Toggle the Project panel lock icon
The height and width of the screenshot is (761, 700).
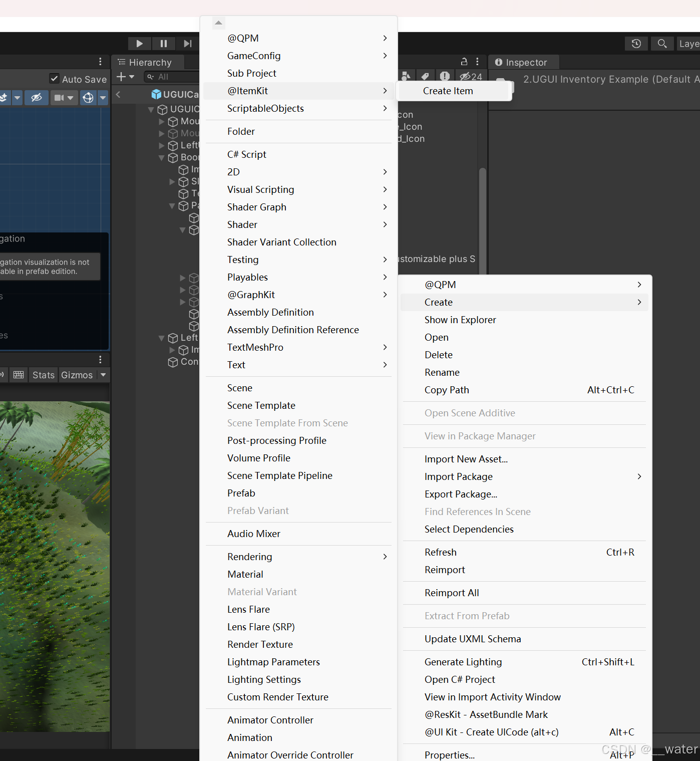[x=464, y=61]
